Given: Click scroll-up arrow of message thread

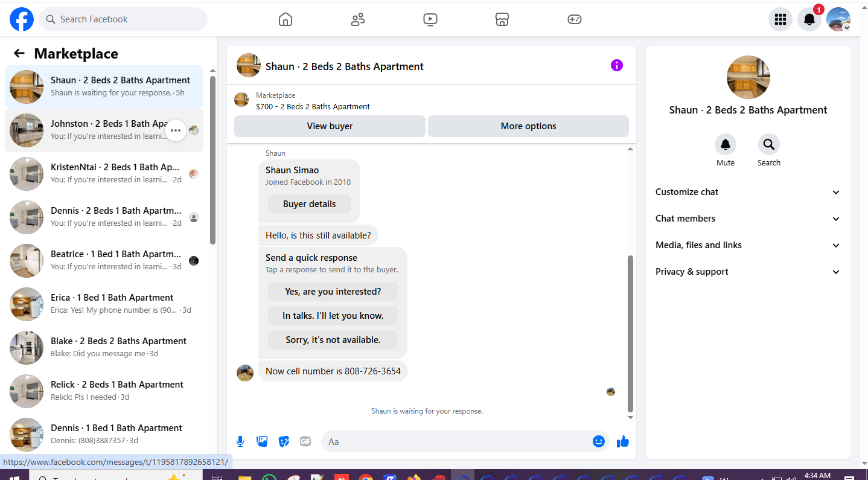Looking at the screenshot, I should click(x=631, y=149).
